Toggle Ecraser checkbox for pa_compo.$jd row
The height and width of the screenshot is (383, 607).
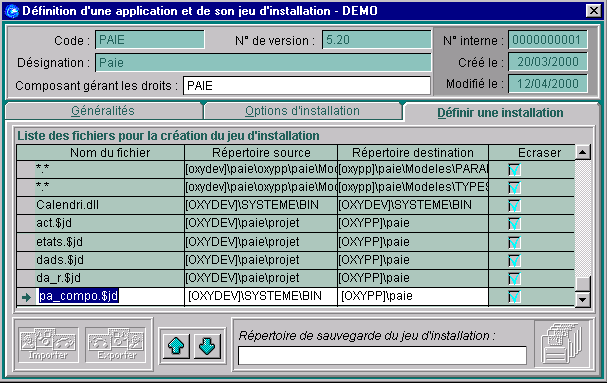(514, 297)
